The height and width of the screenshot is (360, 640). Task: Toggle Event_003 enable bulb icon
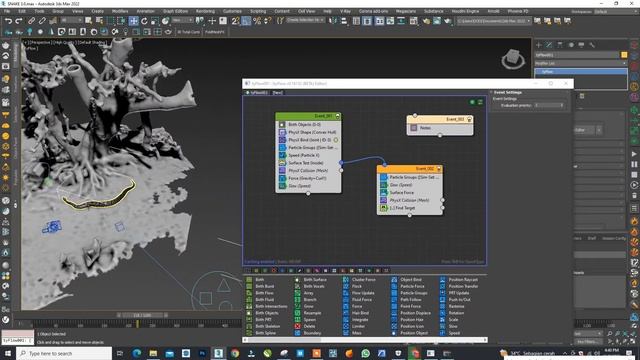tap(469, 119)
